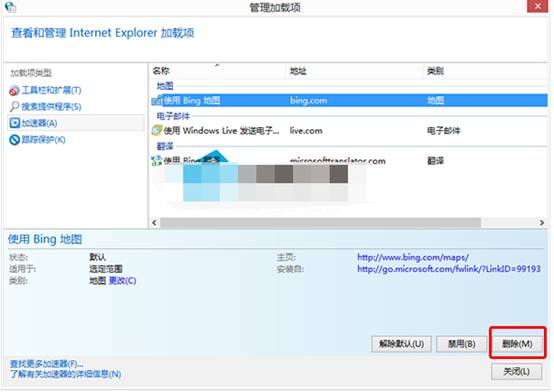Click the tracking protection icon beside 跟踪保护(K)
This screenshot has width=554, height=392.
(x=14, y=140)
